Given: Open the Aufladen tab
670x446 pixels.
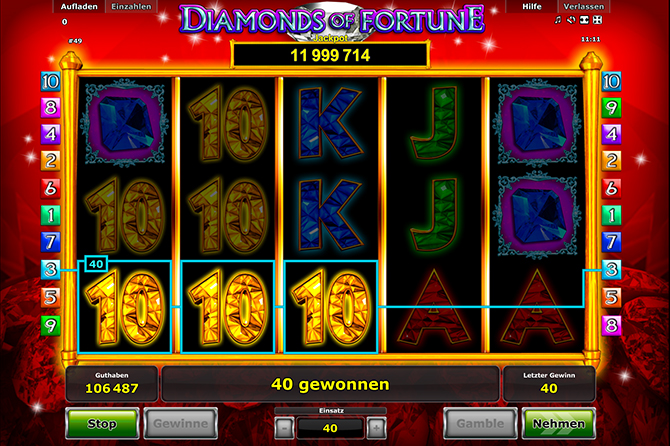Looking at the screenshot, I should tap(79, 6).
